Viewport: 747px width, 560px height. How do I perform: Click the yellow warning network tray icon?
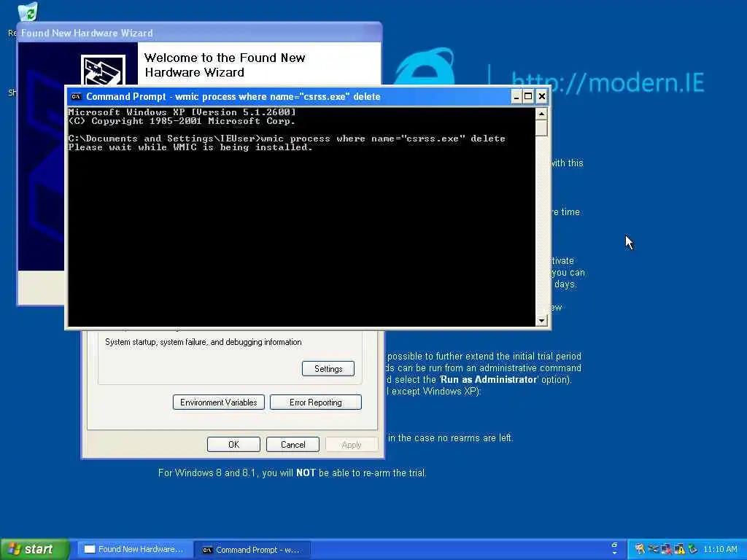(x=679, y=550)
